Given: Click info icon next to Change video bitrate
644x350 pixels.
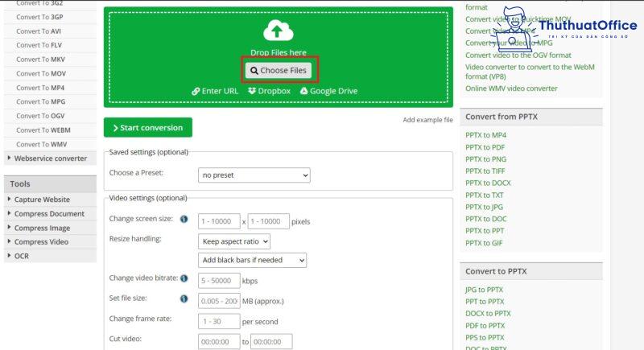Looking at the screenshot, I should (x=184, y=278).
